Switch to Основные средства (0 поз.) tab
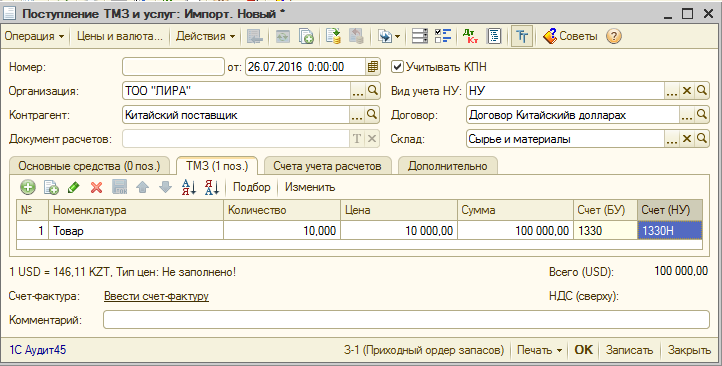Screen dimensions: 722x366 click(89, 166)
